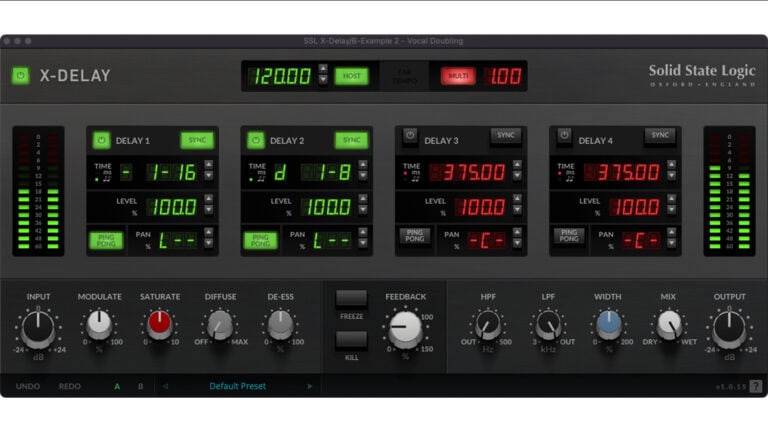Click the KILL button
Viewport: 768px width, 432px height.
351,340
